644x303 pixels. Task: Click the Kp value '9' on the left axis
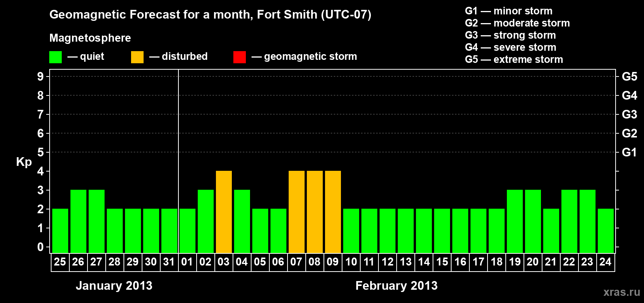(40, 77)
